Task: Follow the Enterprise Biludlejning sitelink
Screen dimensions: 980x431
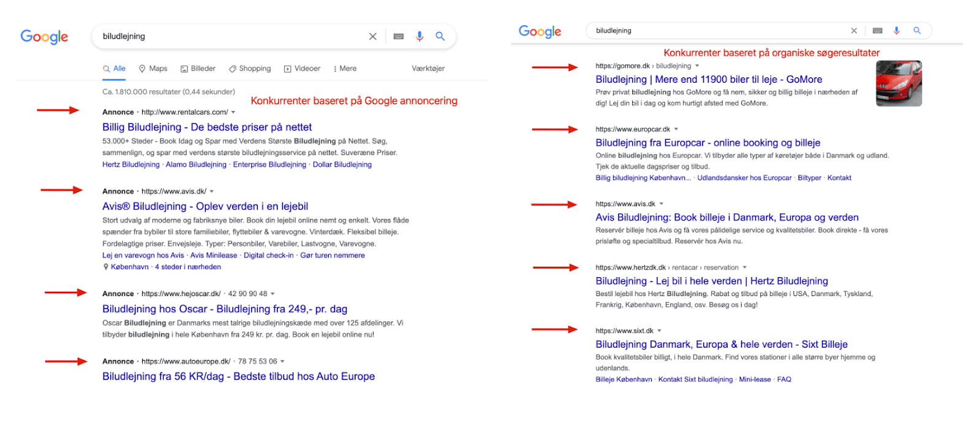Action: [269, 165]
